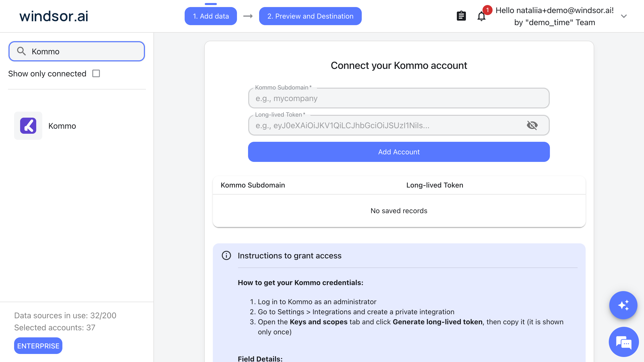Click the Hello nataliia+demo@windsor.ai greeting

[555, 10]
